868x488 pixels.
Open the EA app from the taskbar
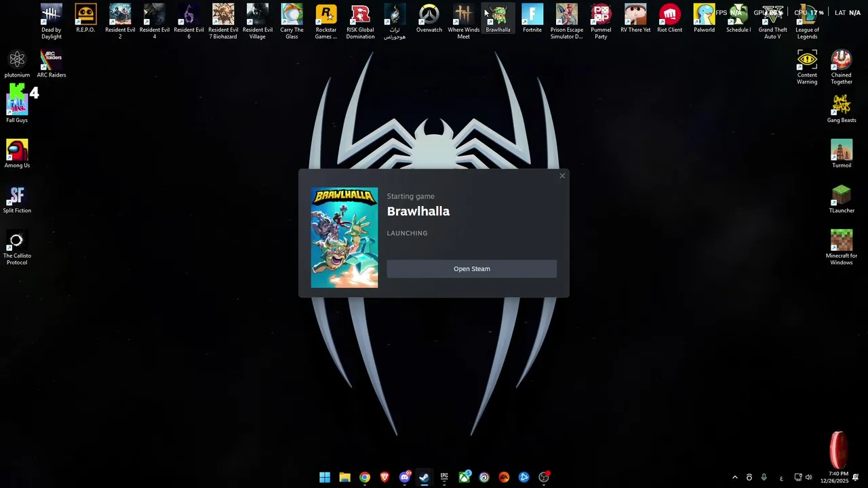504,477
